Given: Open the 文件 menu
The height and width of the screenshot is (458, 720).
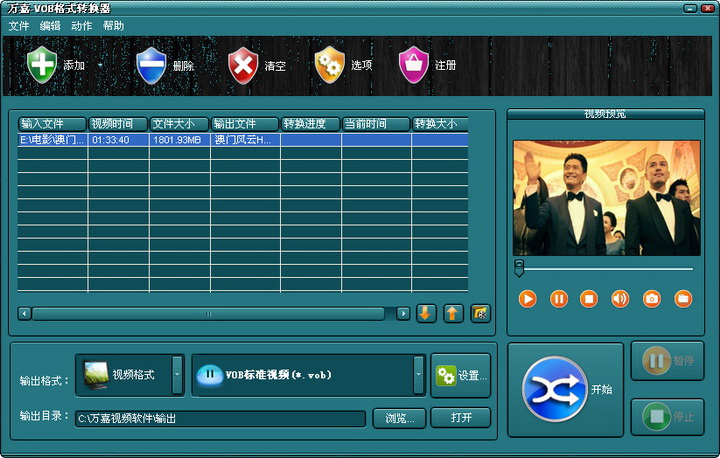Looking at the screenshot, I should [x=19, y=26].
